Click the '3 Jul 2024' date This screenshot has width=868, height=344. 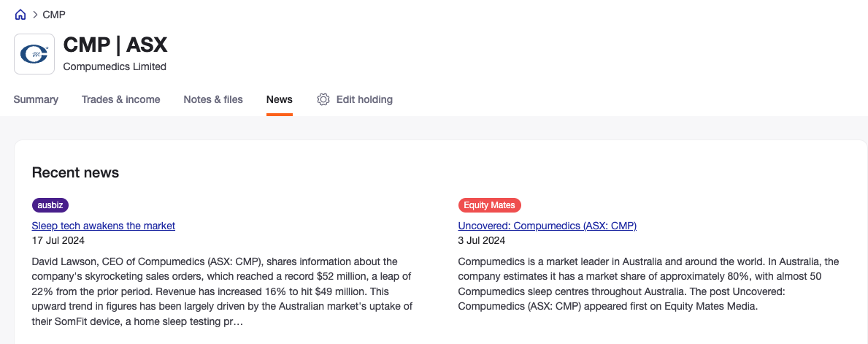tap(482, 240)
